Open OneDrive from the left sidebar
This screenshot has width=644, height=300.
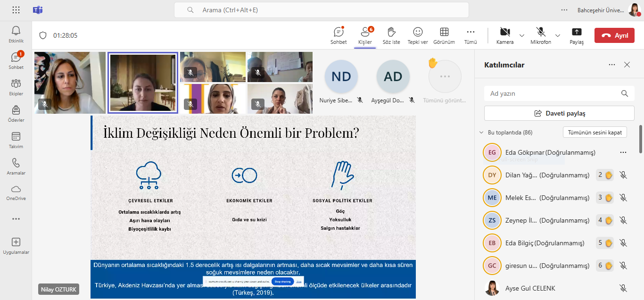[x=16, y=192]
